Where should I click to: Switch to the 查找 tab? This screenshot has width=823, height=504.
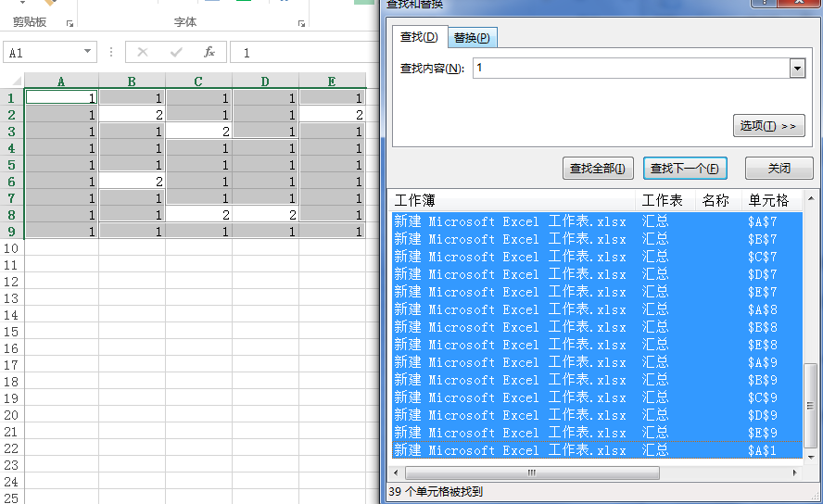[419, 37]
